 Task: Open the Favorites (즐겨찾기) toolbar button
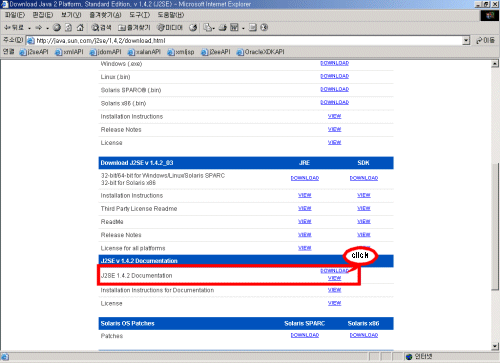[134, 28]
